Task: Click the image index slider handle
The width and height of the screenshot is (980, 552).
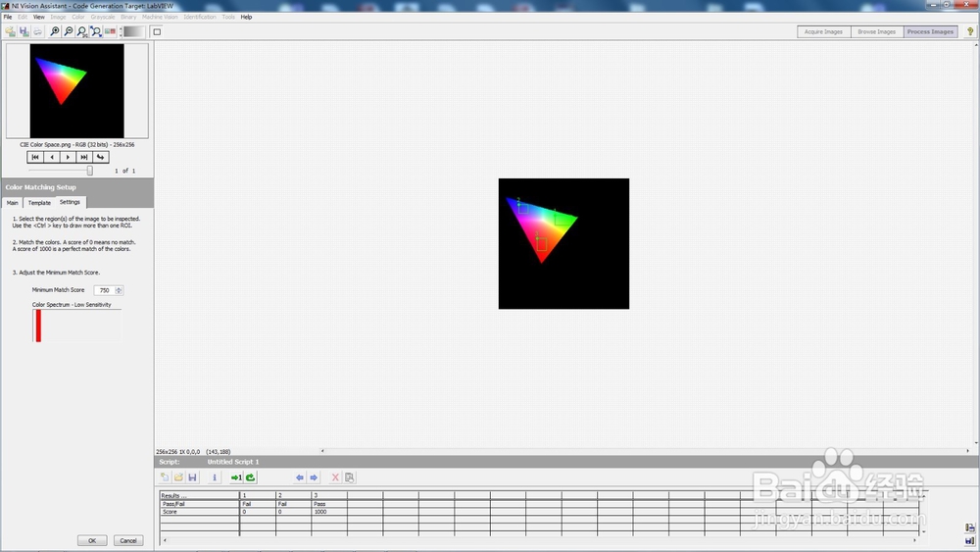Action: [89, 170]
